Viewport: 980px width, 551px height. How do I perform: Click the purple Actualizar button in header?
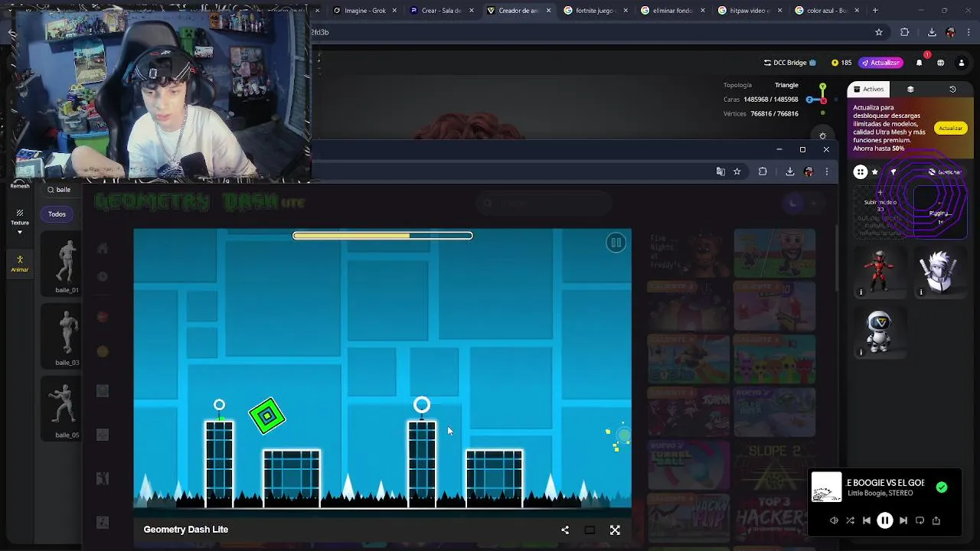click(880, 63)
